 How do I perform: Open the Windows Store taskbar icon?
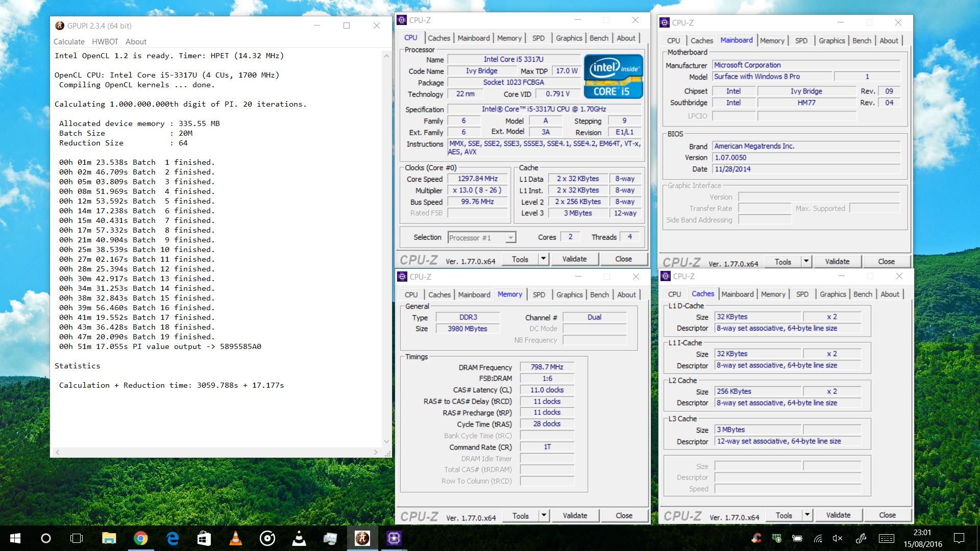pyautogui.click(x=204, y=538)
